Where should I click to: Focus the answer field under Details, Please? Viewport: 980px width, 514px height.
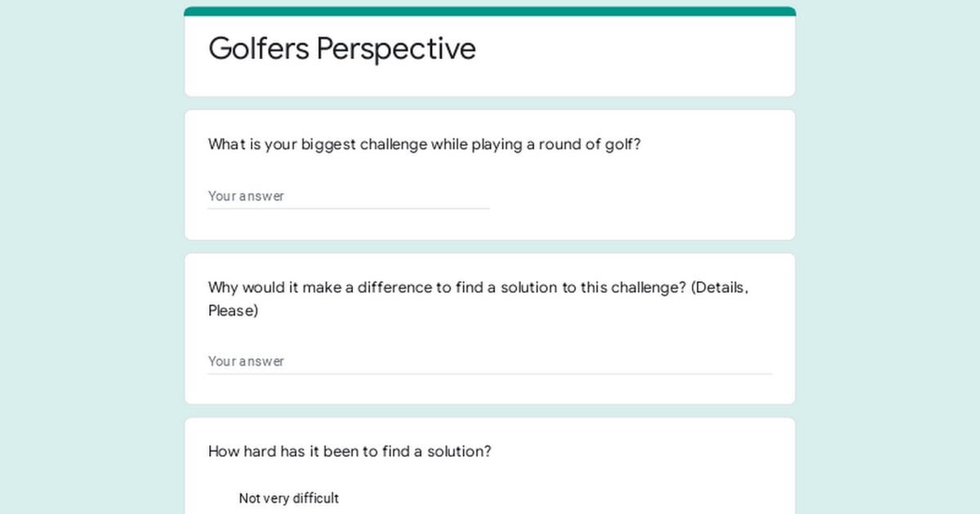tap(490, 361)
